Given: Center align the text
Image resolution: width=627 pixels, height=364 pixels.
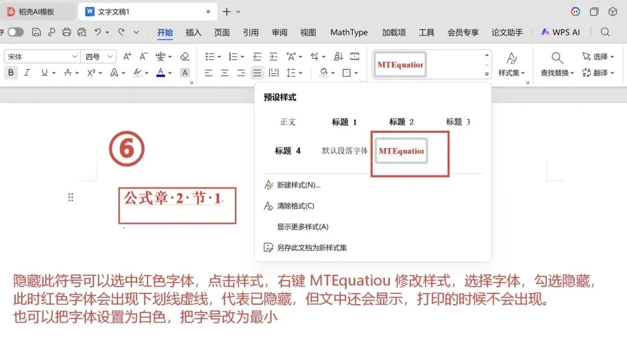Looking at the screenshot, I should (225, 73).
